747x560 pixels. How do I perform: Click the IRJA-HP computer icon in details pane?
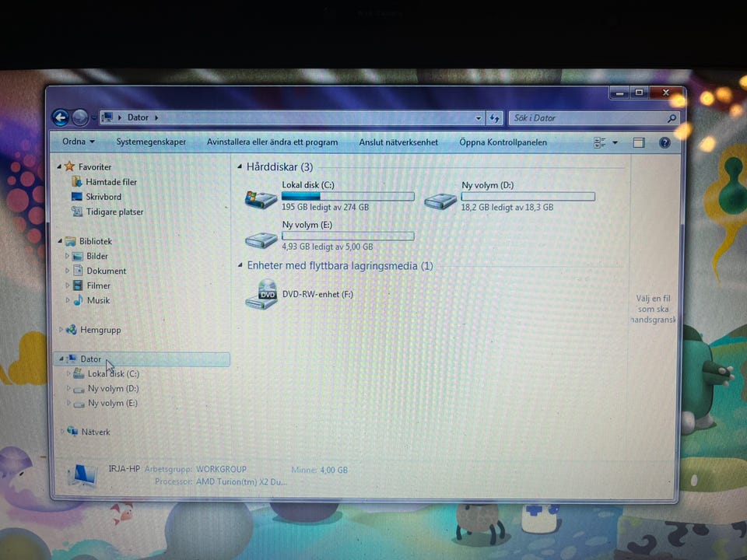(83, 475)
